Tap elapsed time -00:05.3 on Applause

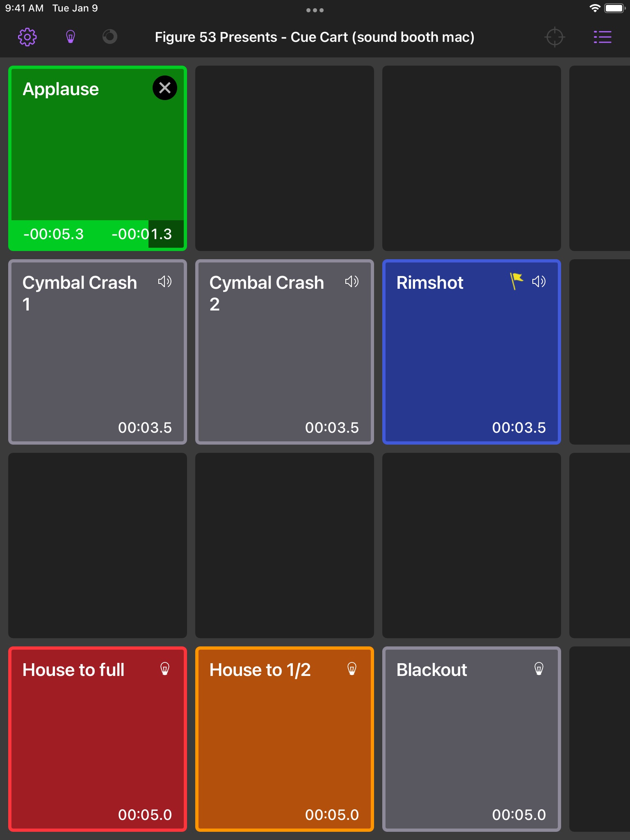click(x=53, y=234)
